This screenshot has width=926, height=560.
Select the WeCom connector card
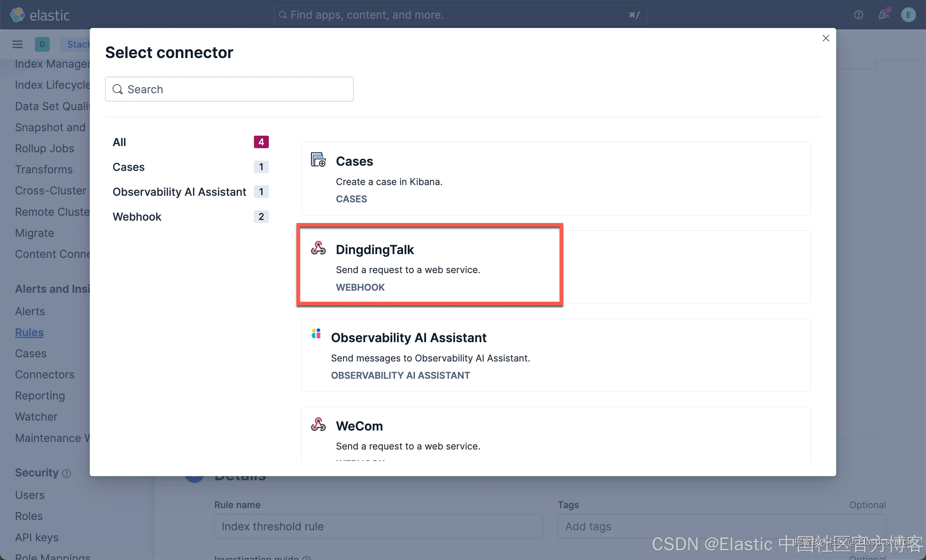pyautogui.click(x=556, y=435)
